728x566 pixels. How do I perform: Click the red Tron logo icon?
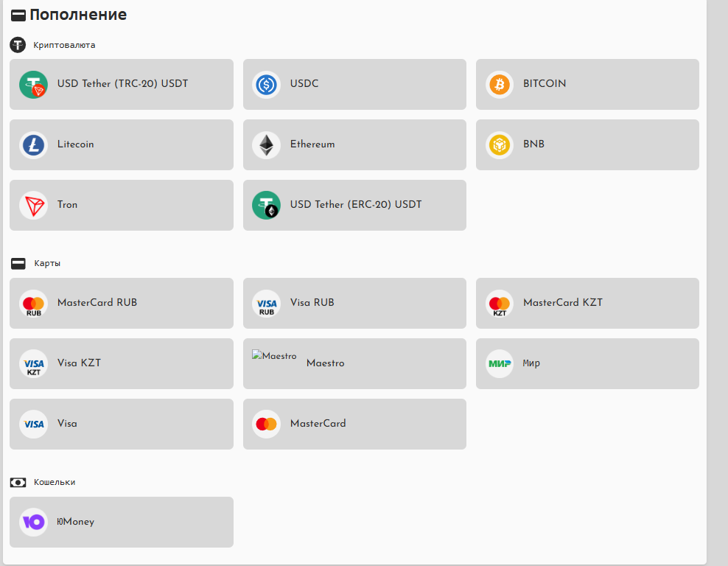coord(33,206)
